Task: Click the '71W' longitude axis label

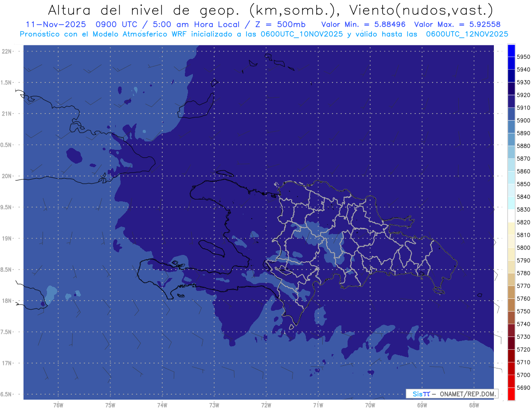Action: (318, 405)
